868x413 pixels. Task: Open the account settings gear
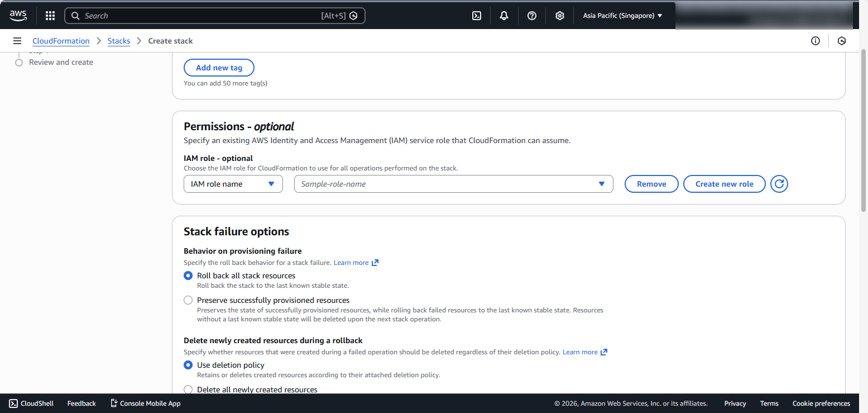click(559, 15)
